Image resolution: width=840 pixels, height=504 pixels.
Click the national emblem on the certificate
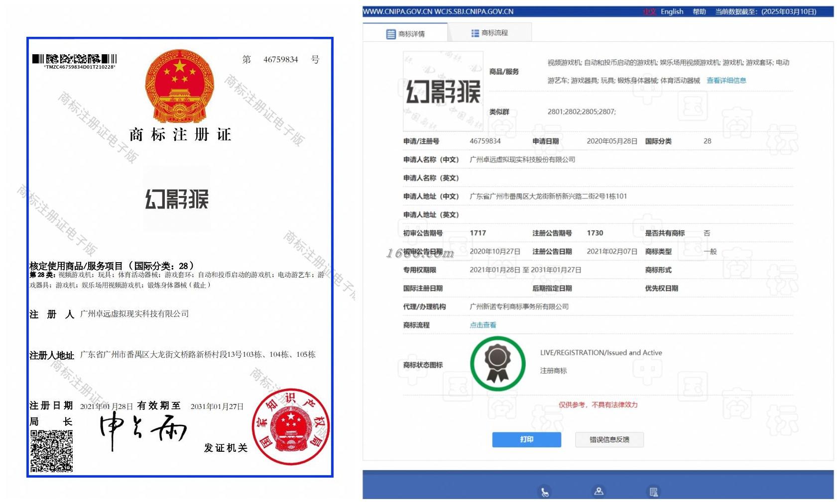pyautogui.click(x=179, y=86)
